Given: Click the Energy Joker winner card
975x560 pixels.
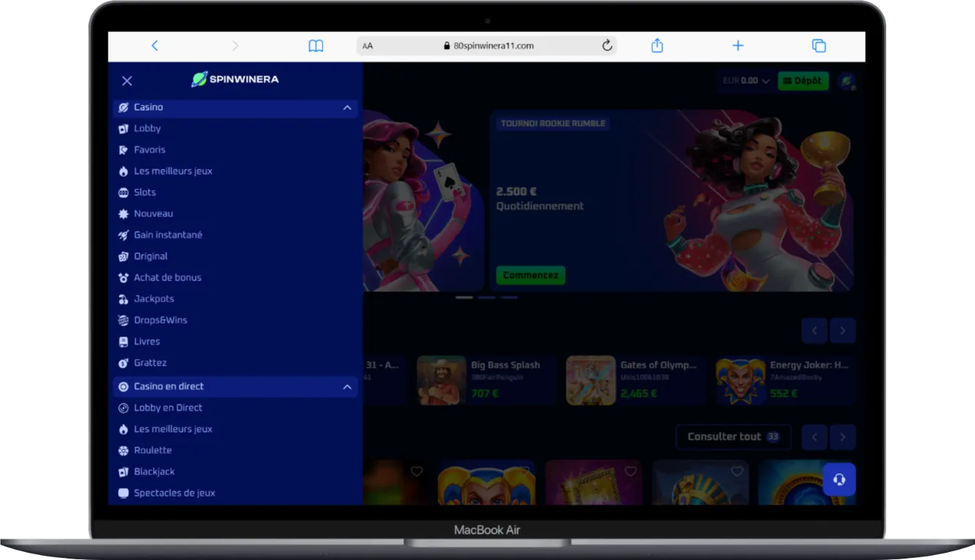Looking at the screenshot, I should pyautogui.click(x=784, y=379).
